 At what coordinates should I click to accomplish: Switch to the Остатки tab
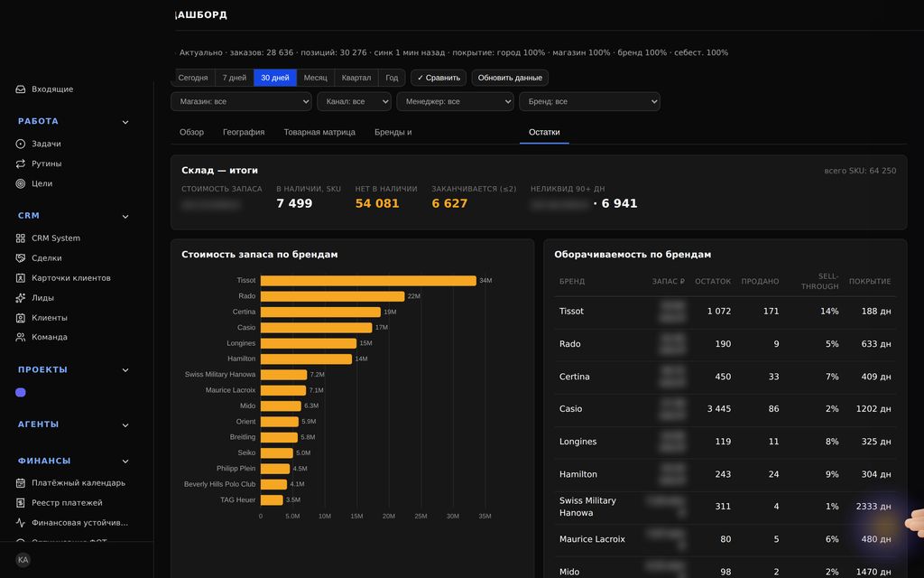coord(544,132)
